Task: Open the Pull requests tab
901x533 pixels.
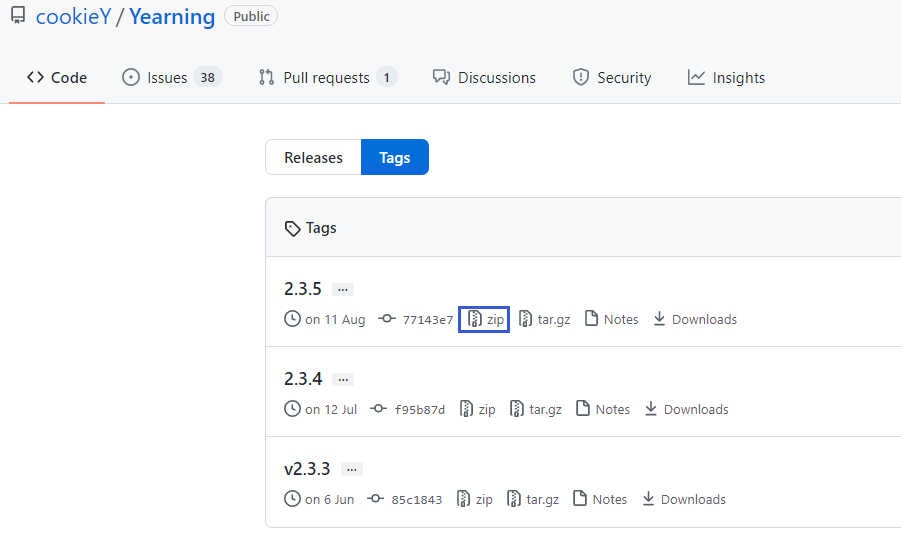Action: 328,78
